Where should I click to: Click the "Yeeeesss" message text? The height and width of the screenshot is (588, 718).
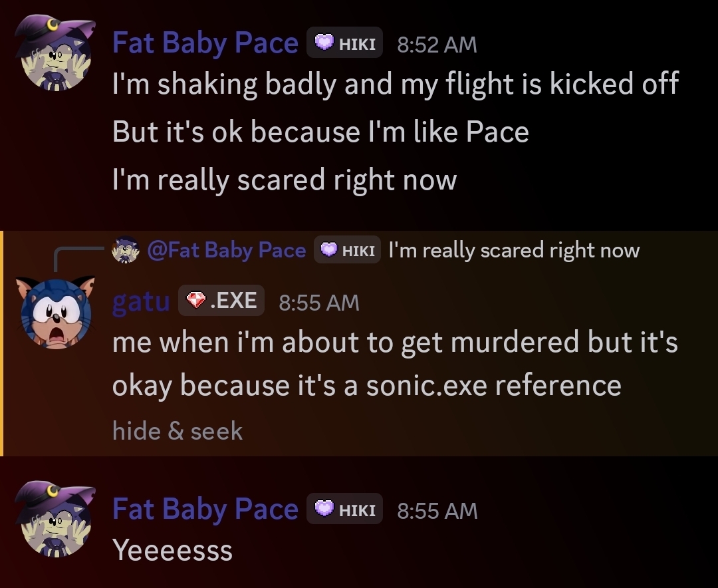[x=173, y=550]
